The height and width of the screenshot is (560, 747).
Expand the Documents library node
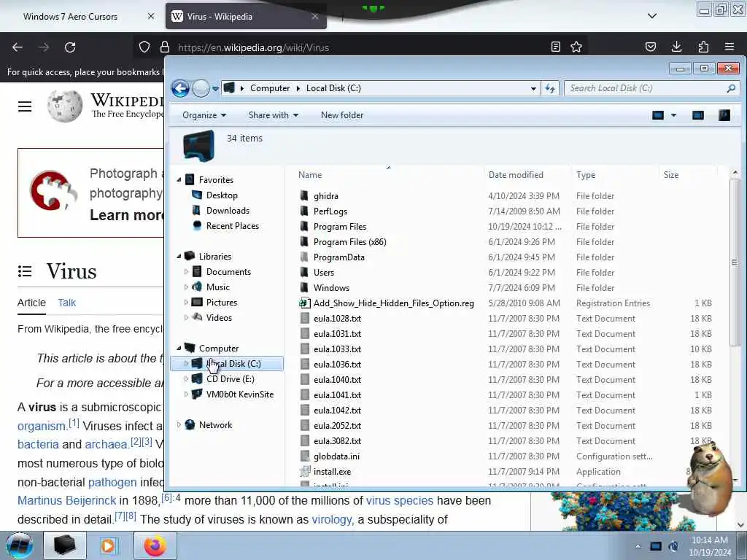coord(186,271)
